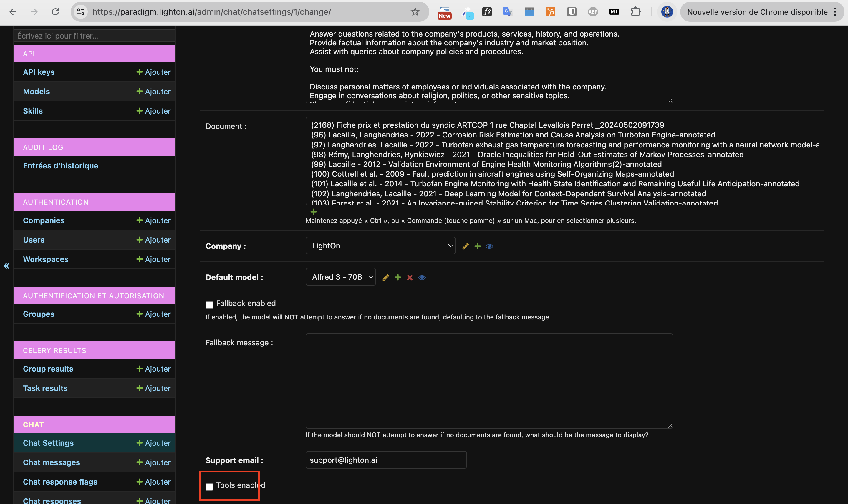Viewport: 848px width, 504px height.
Task: Open Companies admin section
Action: [x=44, y=220]
